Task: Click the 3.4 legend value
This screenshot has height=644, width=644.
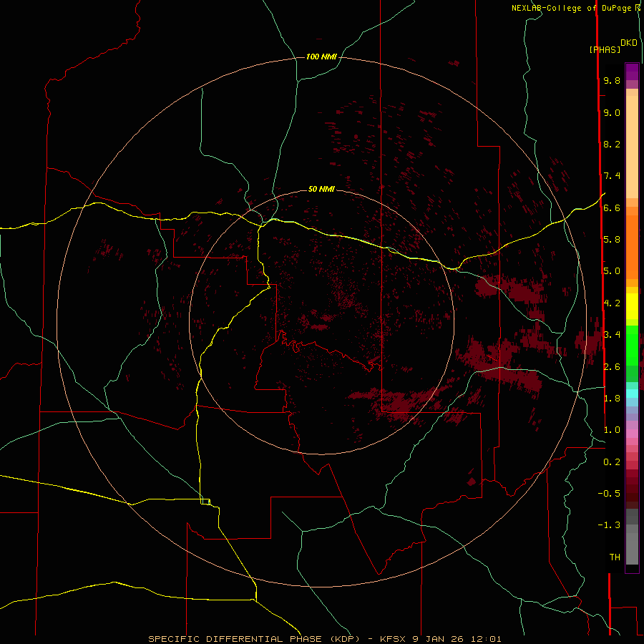Action: click(x=612, y=335)
